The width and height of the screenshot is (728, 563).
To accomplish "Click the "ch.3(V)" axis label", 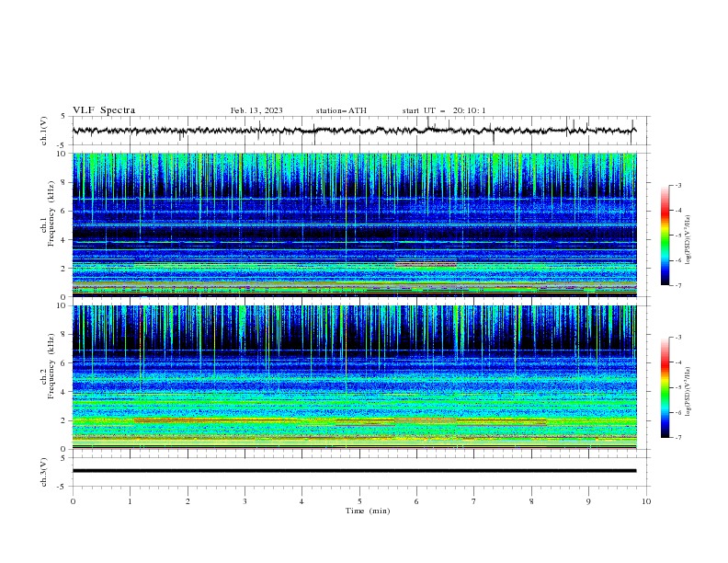I will pyautogui.click(x=44, y=472).
